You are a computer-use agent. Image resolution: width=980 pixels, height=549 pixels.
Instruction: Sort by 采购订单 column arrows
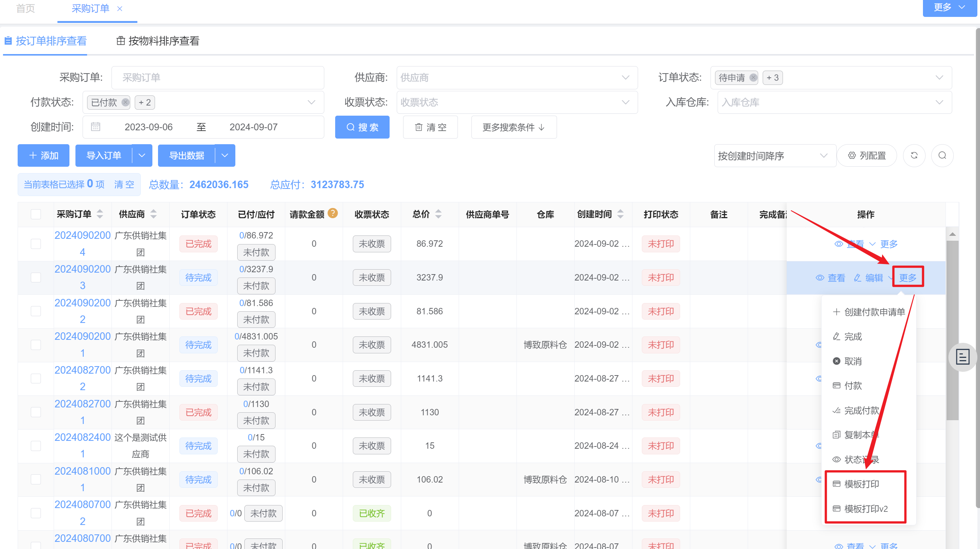[100, 214]
